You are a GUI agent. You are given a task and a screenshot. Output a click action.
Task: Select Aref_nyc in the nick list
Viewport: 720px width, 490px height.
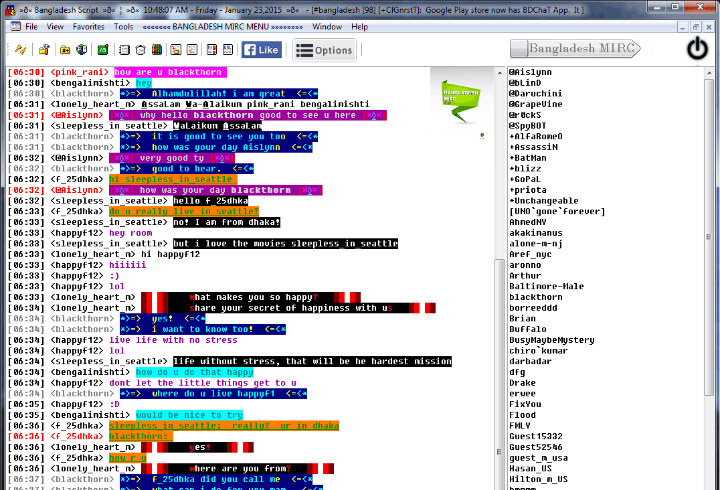[530, 254]
